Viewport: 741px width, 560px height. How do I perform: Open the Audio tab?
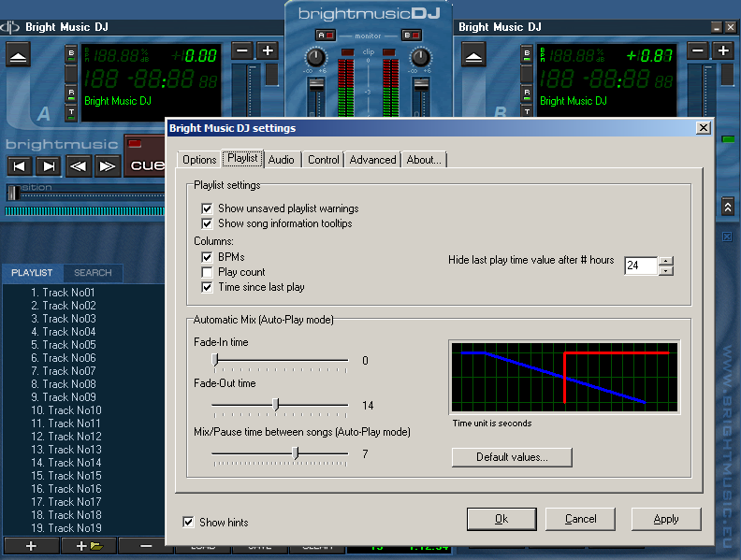282,160
